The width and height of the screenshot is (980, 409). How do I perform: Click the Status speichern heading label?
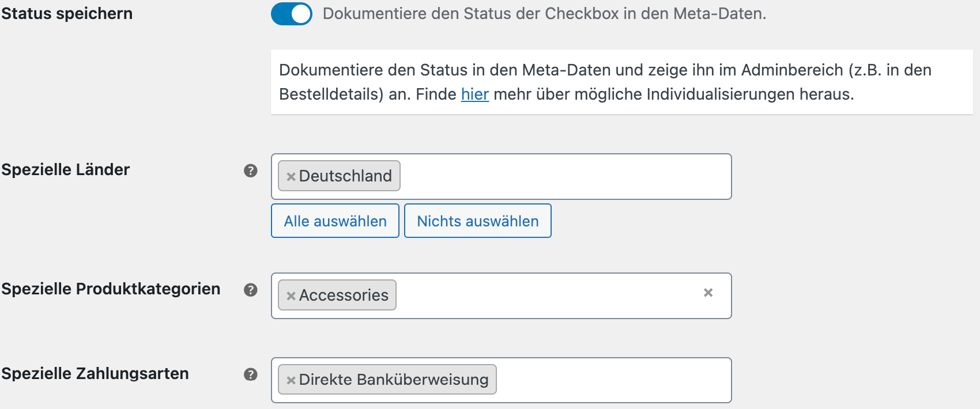click(x=67, y=14)
